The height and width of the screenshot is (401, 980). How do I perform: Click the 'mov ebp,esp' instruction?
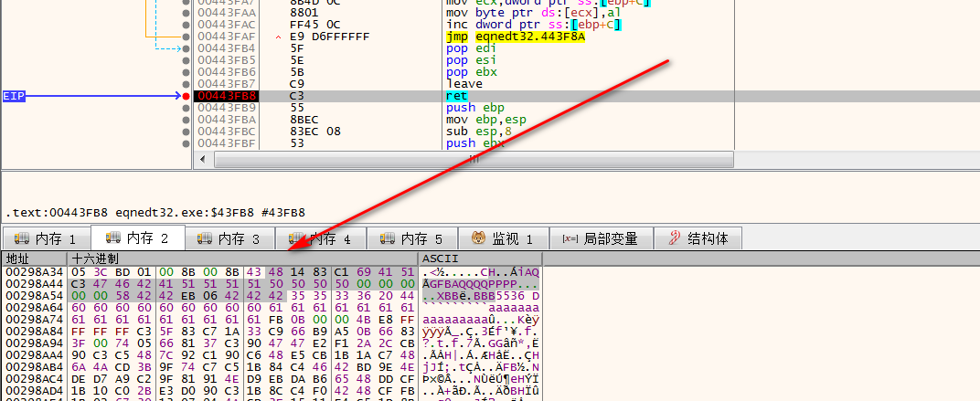click(x=486, y=120)
